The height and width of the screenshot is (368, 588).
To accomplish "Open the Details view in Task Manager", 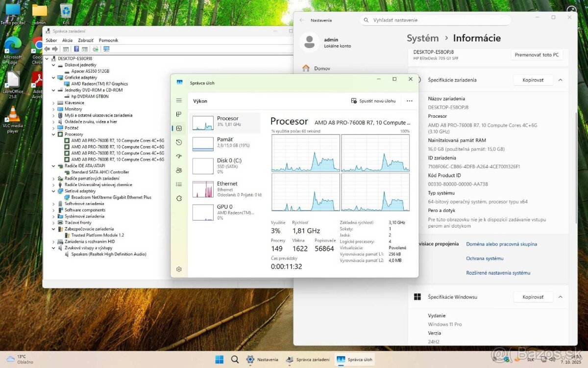I will pyautogui.click(x=179, y=184).
